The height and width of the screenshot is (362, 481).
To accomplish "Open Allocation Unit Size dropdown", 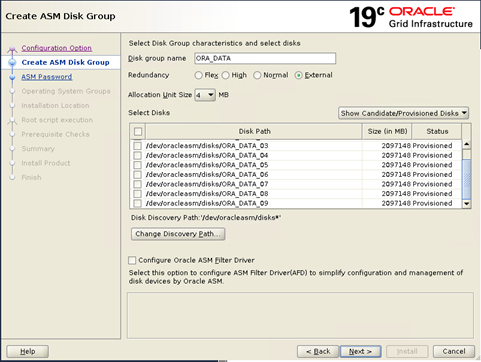I will click(205, 95).
